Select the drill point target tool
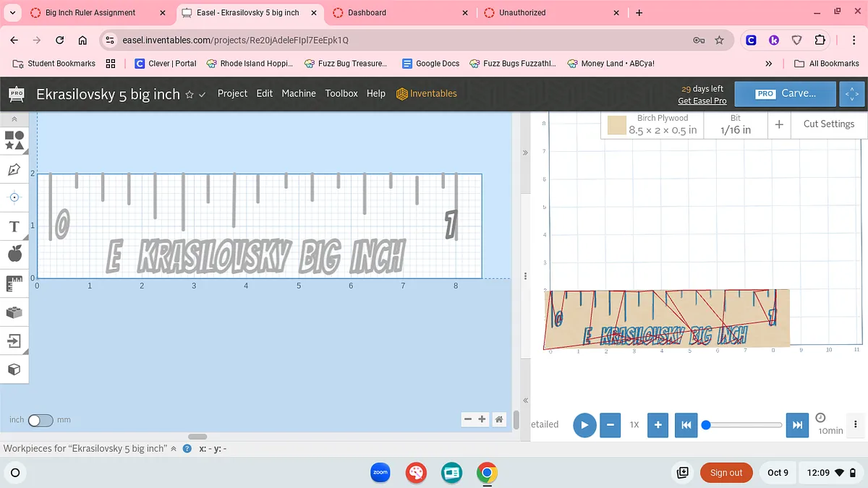Image resolution: width=868 pixels, height=488 pixels. click(14, 197)
